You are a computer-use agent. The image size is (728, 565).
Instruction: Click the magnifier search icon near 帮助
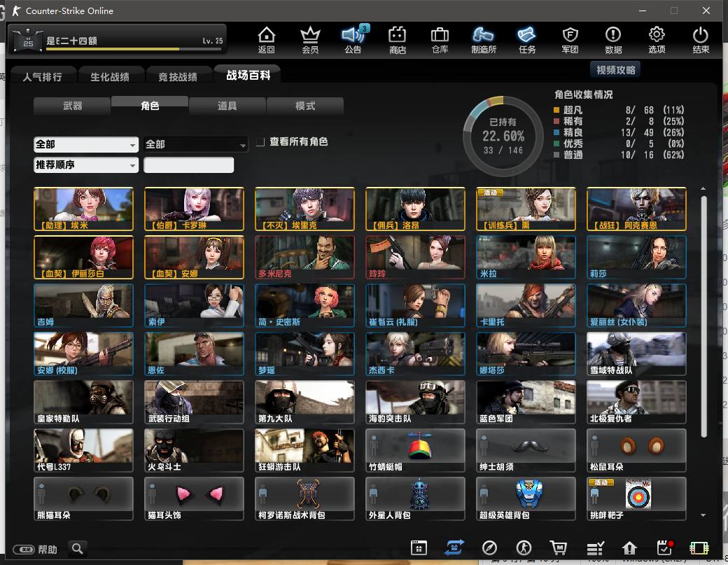(78, 549)
